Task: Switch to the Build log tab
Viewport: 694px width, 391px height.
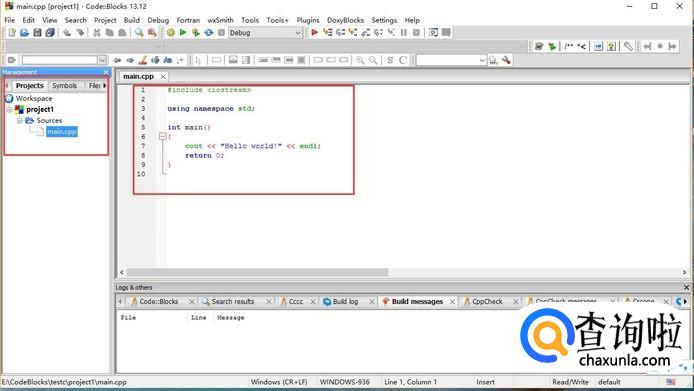Action: pyautogui.click(x=345, y=301)
